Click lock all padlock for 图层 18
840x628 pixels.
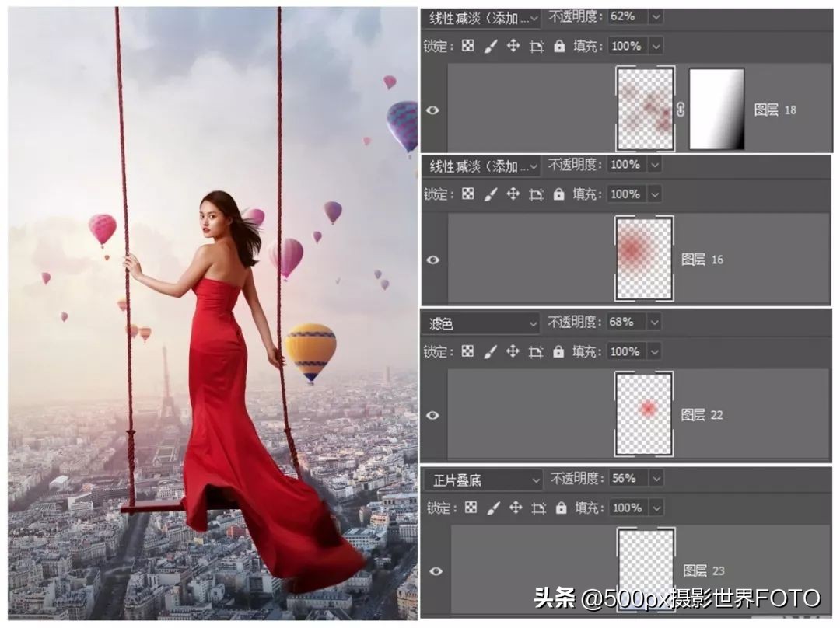click(x=559, y=46)
